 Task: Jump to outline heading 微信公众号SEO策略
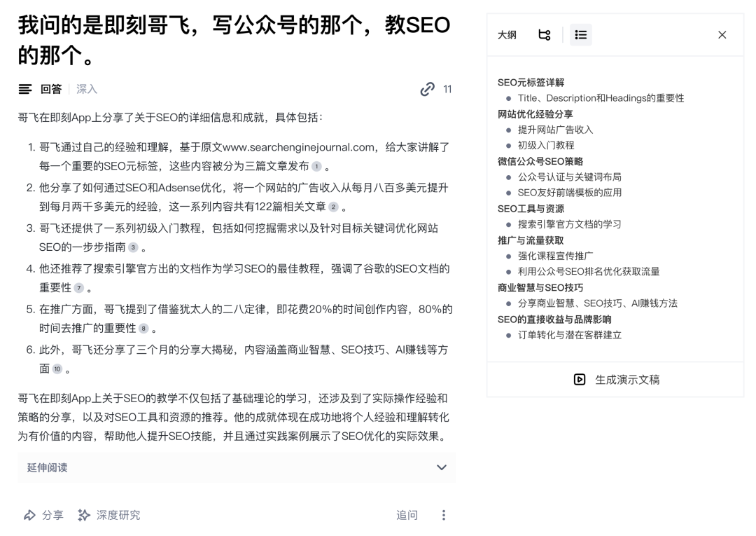(x=540, y=162)
